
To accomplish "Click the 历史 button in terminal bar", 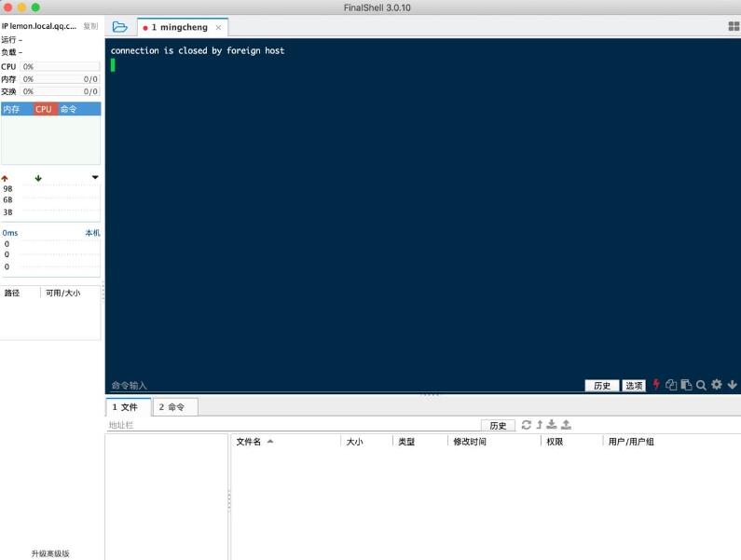I will point(601,386).
